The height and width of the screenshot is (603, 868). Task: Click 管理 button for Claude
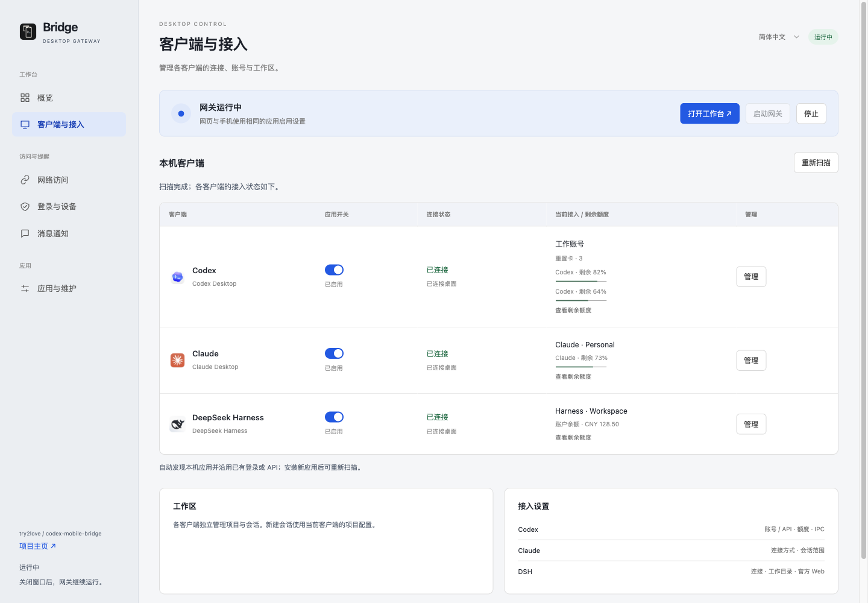[x=751, y=361]
